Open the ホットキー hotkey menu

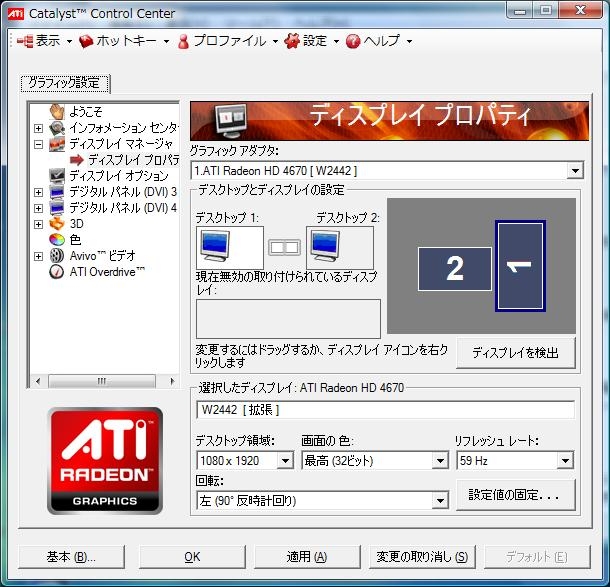click(124, 40)
